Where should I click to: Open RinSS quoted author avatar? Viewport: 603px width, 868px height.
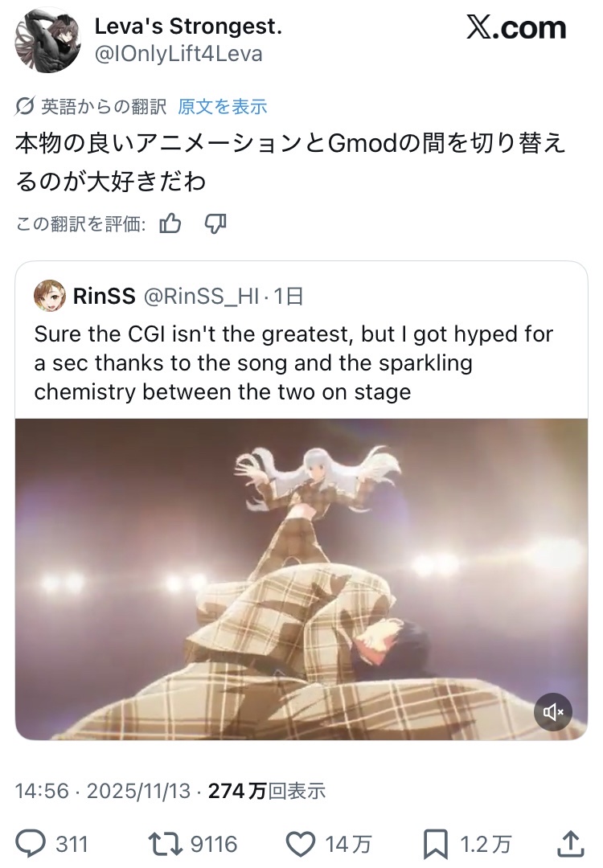pyautogui.click(x=50, y=296)
